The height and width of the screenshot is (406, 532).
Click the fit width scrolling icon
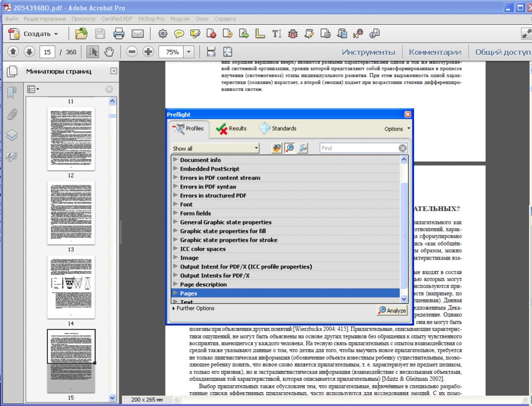(x=211, y=51)
